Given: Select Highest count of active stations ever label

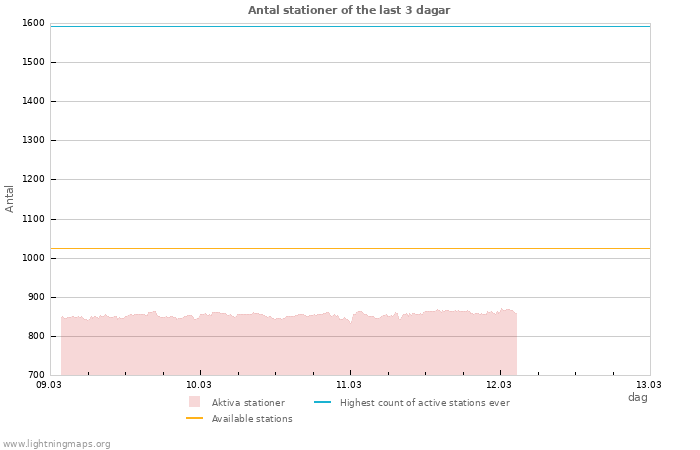Looking at the screenshot, I should click(424, 403).
